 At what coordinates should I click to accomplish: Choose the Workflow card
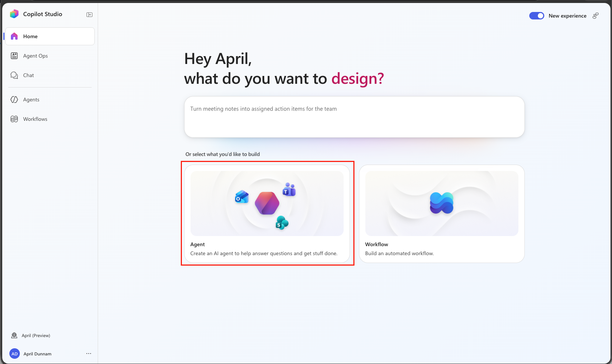442,214
